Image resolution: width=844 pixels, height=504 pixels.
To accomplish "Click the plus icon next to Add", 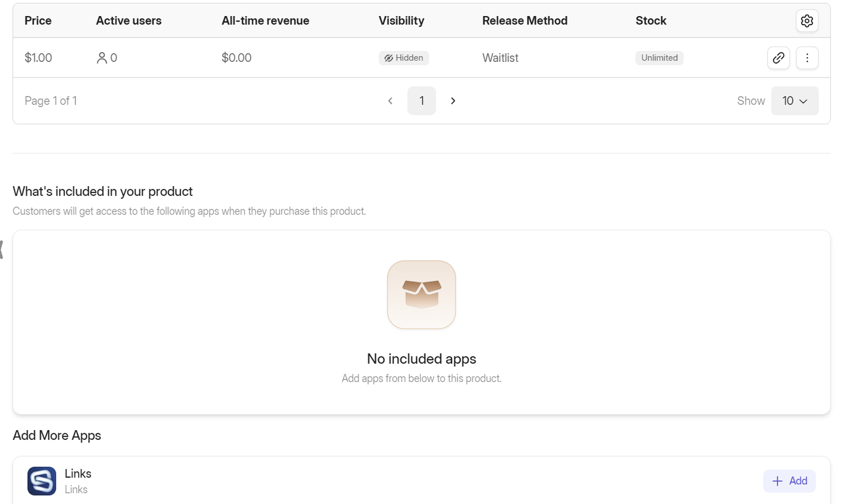I will click(x=778, y=481).
